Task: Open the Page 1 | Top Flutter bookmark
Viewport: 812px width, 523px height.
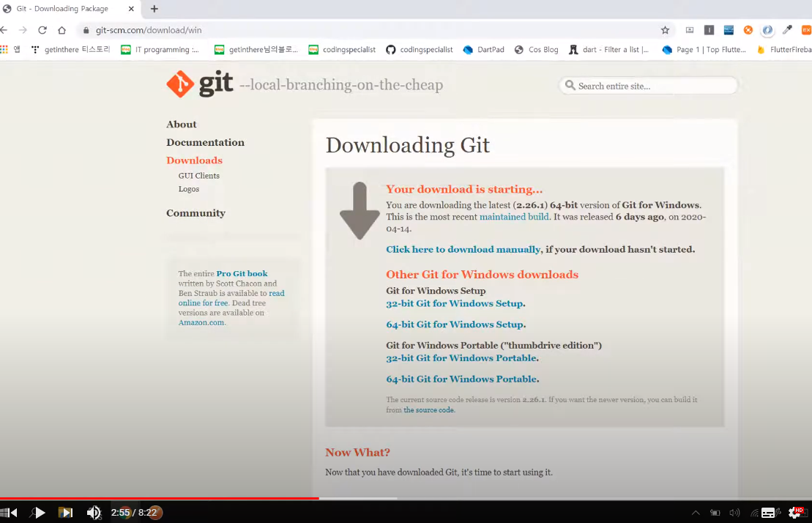Action: 704,49
